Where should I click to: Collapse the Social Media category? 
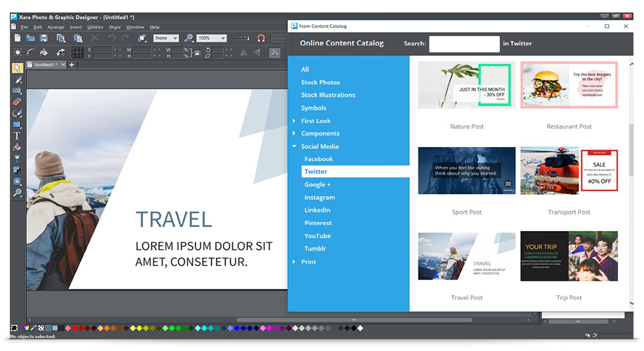click(294, 146)
